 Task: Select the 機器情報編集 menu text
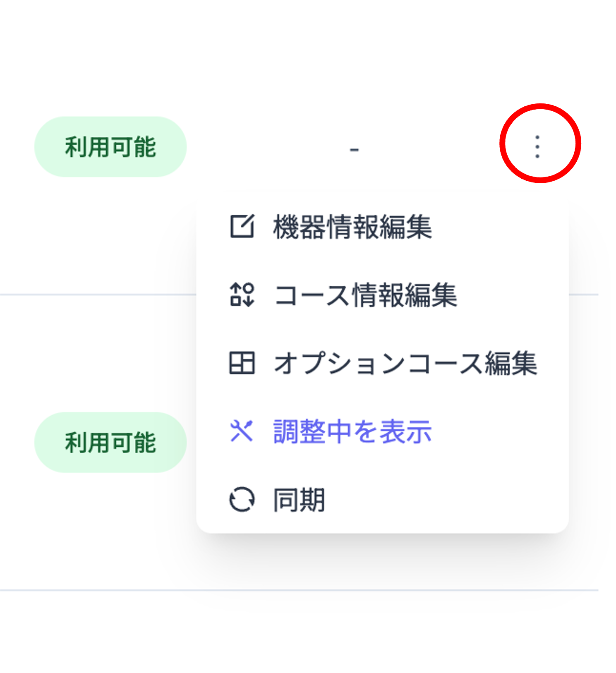pyautogui.click(x=352, y=227)
